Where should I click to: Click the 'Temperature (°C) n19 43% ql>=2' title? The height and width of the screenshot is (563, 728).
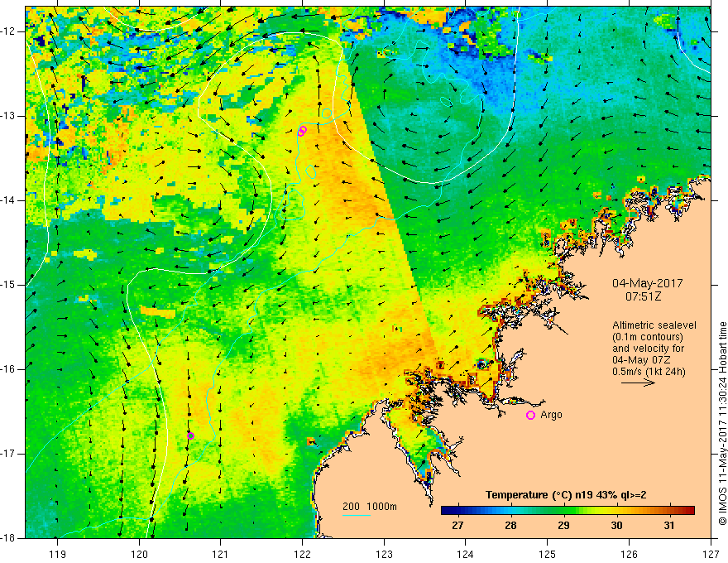click(x=566, y=495)
